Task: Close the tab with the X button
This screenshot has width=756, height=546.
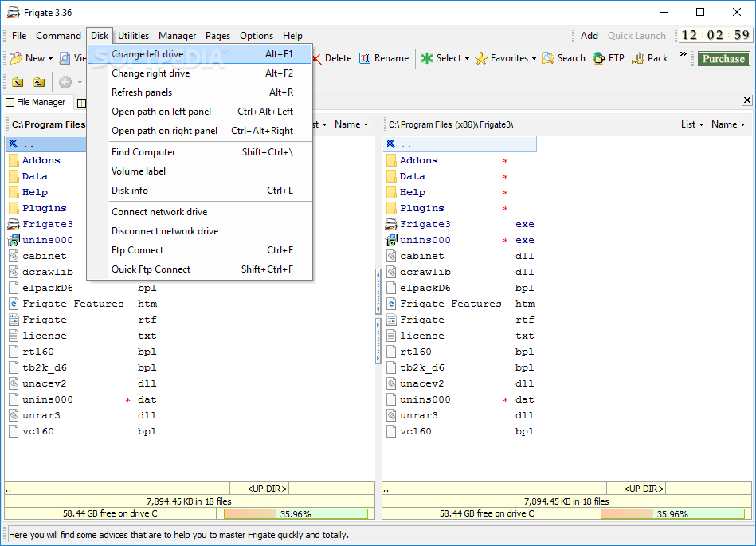Action: (x=747, y=100)
